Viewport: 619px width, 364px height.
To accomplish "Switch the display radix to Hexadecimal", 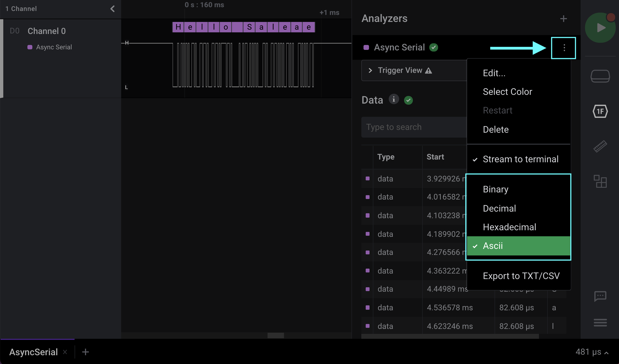I will pos(509,227).
